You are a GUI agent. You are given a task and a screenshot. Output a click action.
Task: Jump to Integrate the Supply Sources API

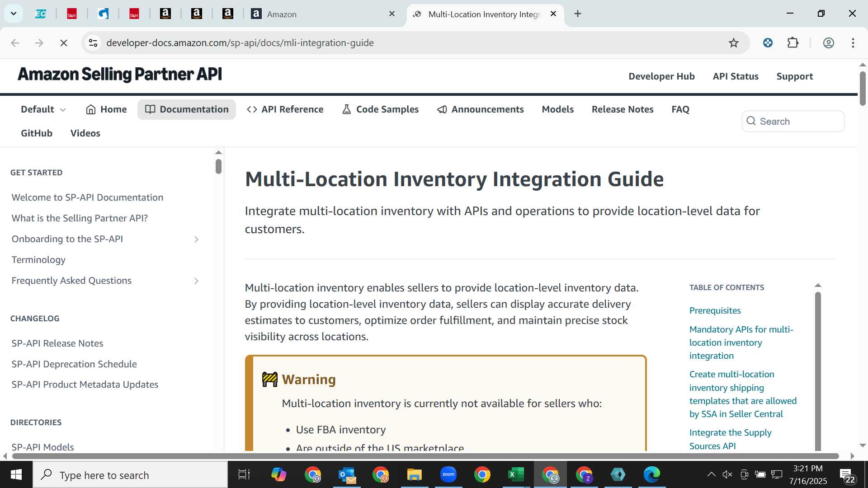click(x=730, y=439)
